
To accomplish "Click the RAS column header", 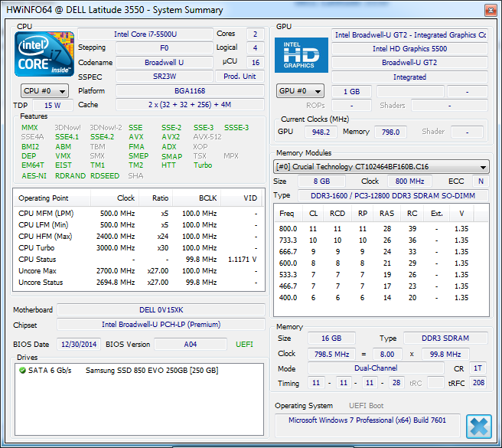I will pos(386,214).
